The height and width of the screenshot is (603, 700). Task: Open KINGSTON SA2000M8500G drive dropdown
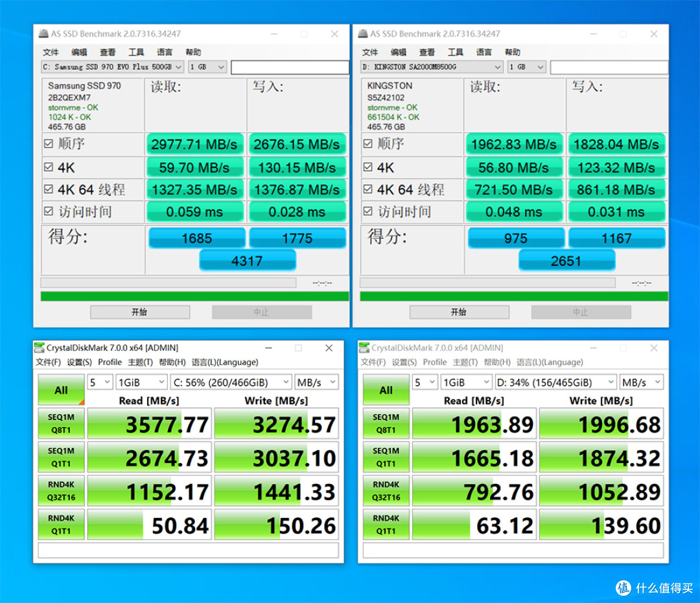pos(432,67)
